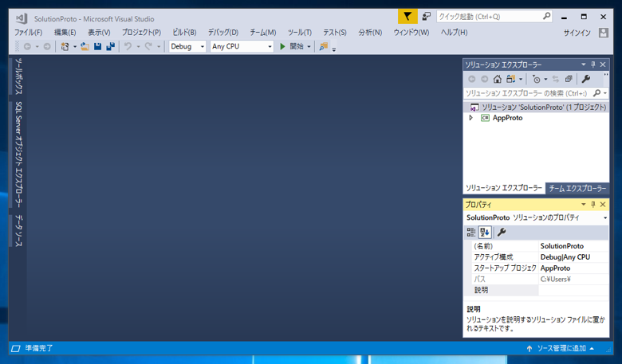Open the デバッグ(D) menu
The width and height of the screenshot is (622, 364).
(223, 33)
